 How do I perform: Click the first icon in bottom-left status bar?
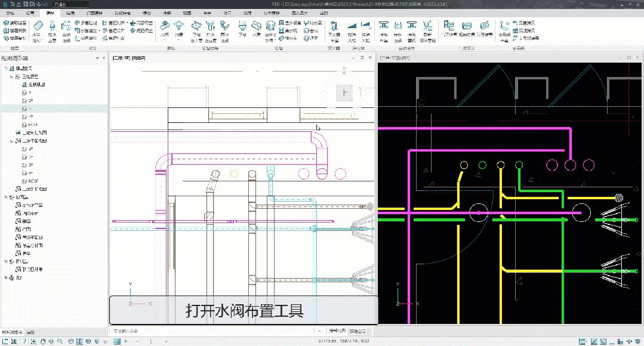click(x=5, y=341)
